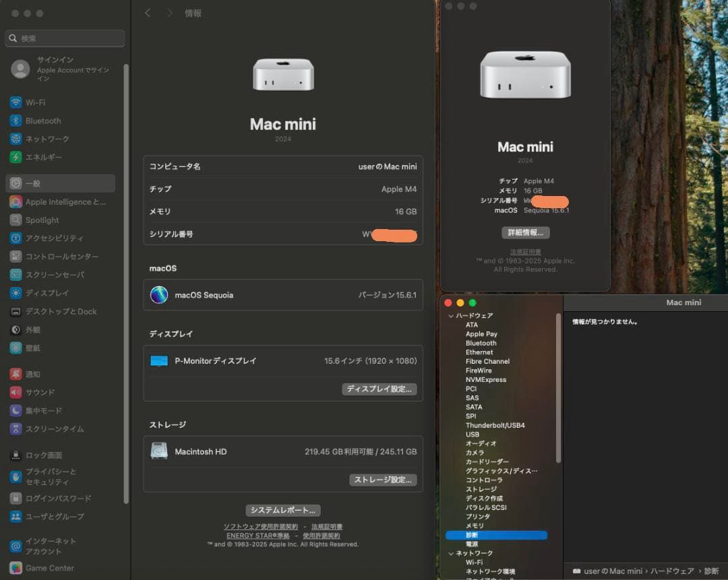The image size is (728, 580).
Task: Collapse the ハードウェア tree section
Action: pos(451,315)
